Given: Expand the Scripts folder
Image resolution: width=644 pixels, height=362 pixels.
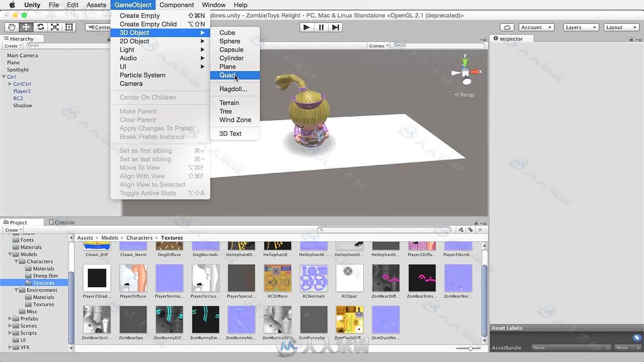Looking at the screenshot, I should point(10,333).
